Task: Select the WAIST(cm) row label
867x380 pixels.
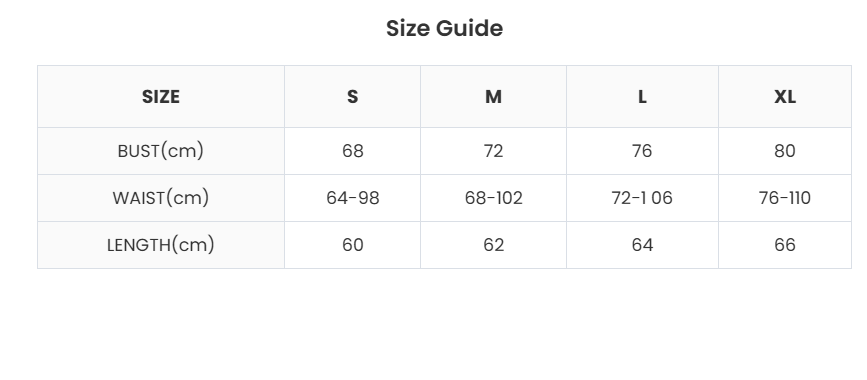Action: tap(161, 198)
